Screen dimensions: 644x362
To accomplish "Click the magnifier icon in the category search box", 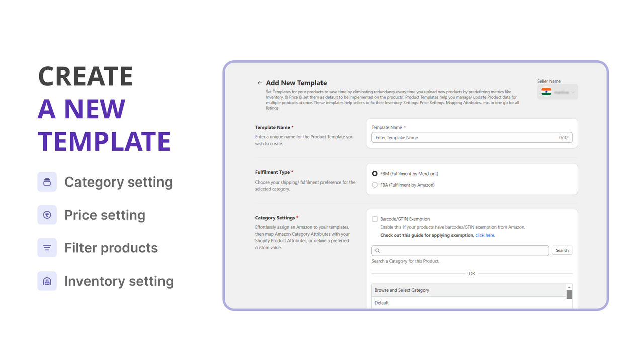I will coord(378,251).
